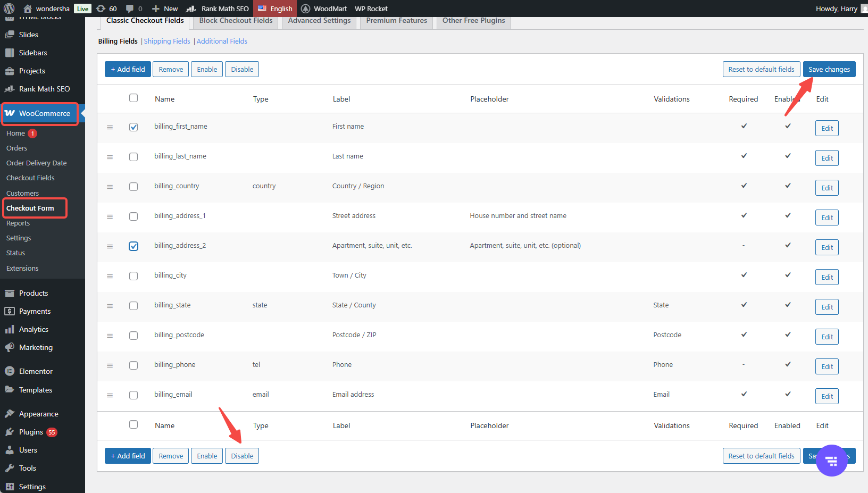Click the top Save changes button
868x493 pixels.
point(829,69)
